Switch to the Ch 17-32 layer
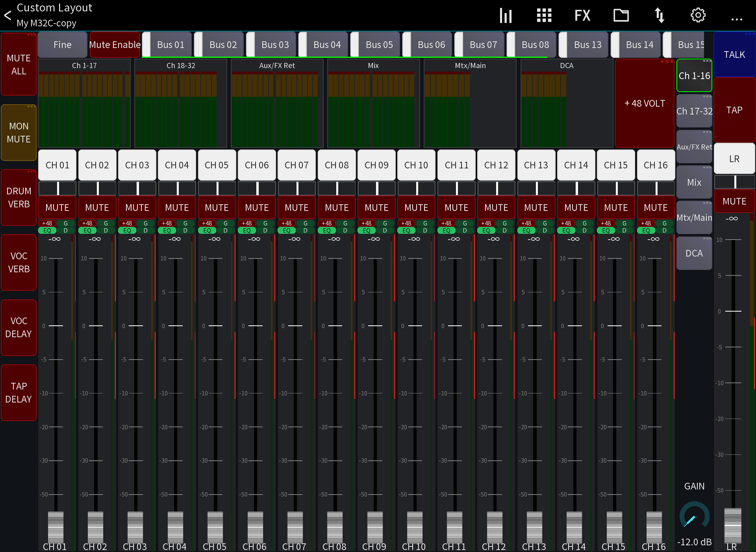756x552 pixels. (x=694, y=111)
